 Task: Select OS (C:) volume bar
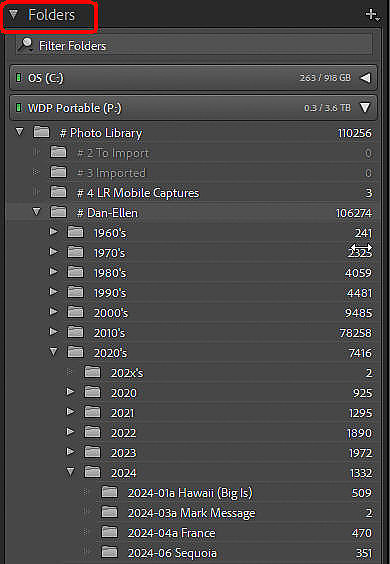(194, 78)
